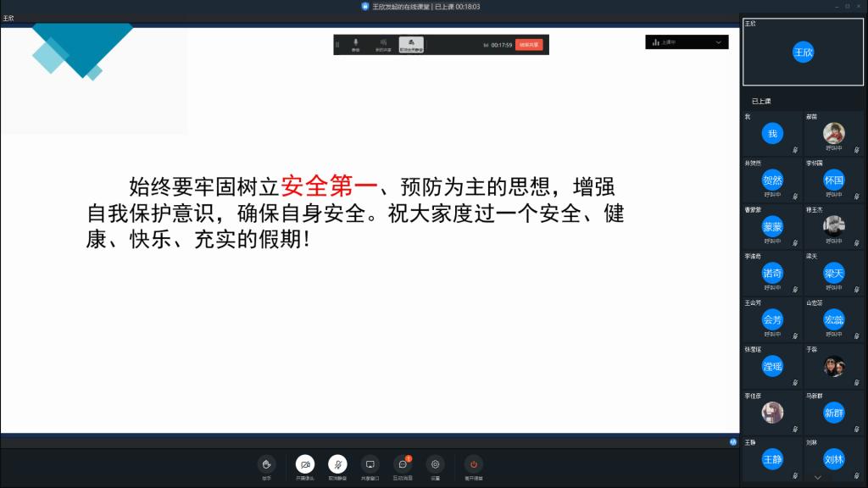Click muted mic icon on 蒙蒙 tile

pos(795,243)
